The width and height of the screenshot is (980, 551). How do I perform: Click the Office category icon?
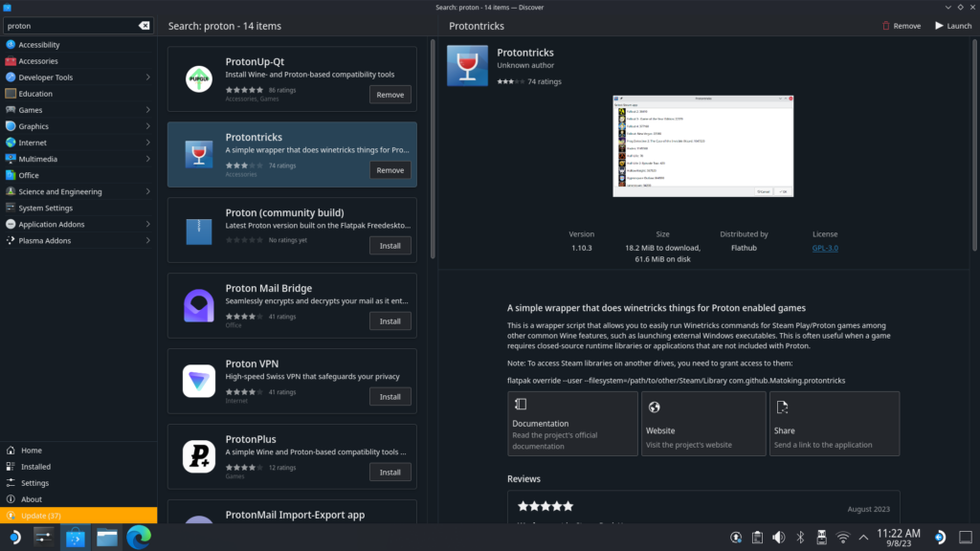pyautogui.click(x=11, y=175)
